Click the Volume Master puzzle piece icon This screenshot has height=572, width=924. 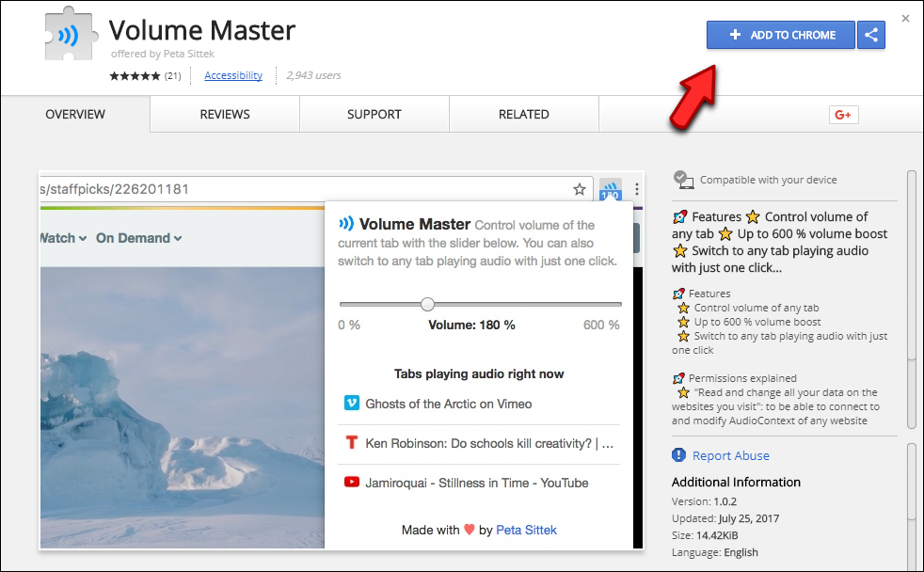pyautogui.click(x=71, y=34)
